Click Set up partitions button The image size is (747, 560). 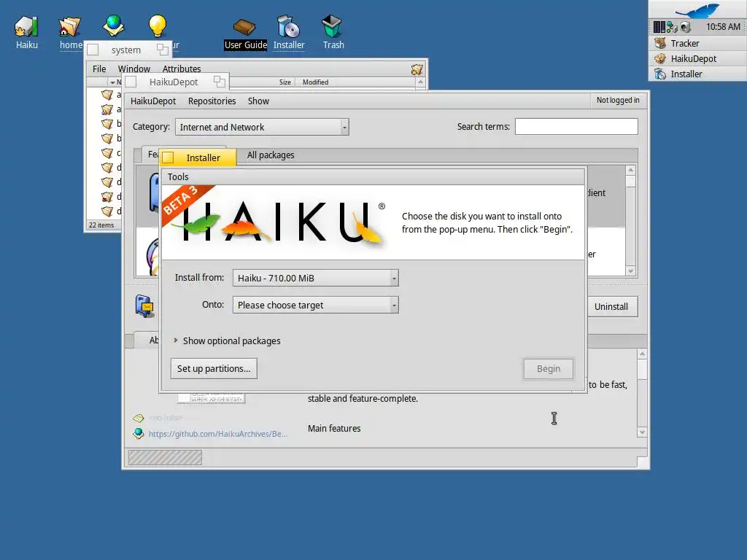tap(214, 368)
